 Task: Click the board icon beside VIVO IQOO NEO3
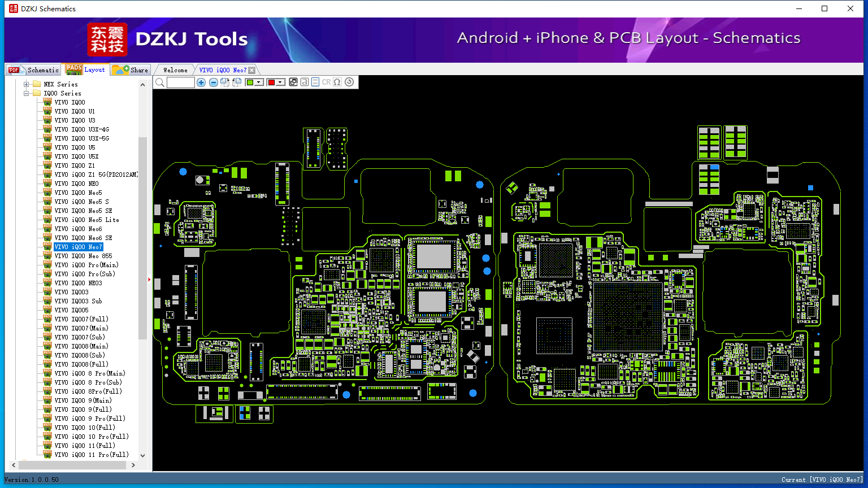47,283
